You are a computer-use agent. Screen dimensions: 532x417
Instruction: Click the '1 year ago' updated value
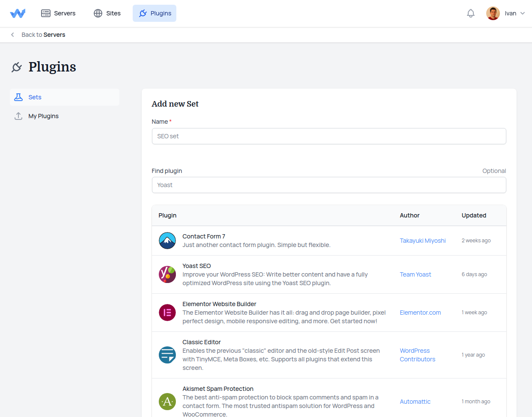pos(473,355)
